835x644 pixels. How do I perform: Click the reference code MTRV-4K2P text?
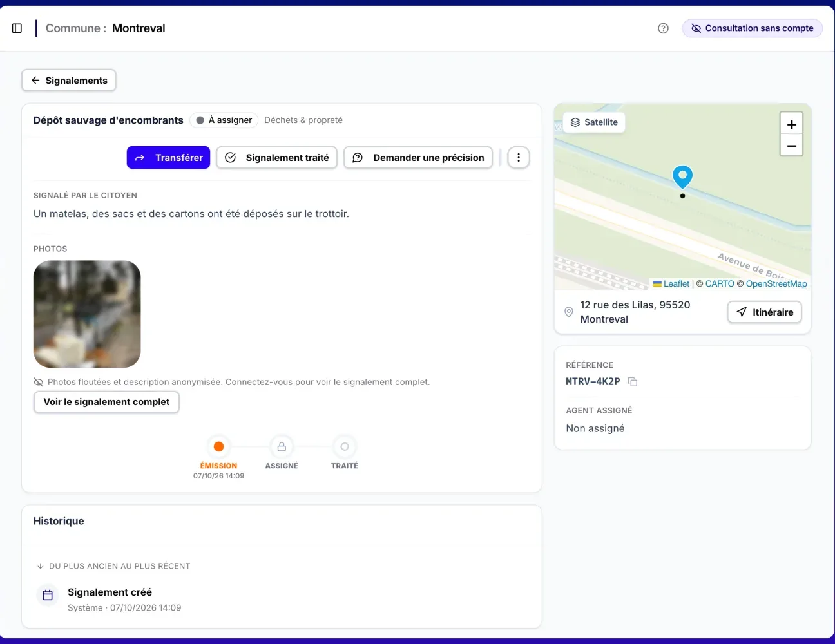point(593,382)
